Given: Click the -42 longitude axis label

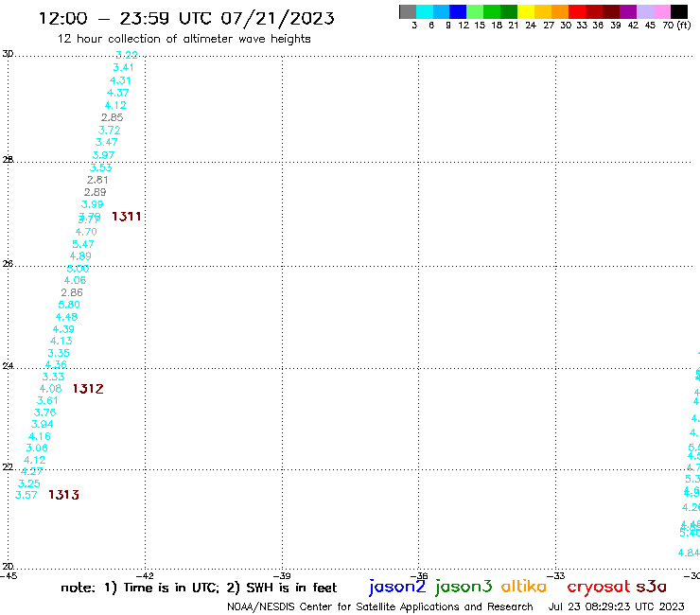Looking at the screenshot, I should pos(145,576).
